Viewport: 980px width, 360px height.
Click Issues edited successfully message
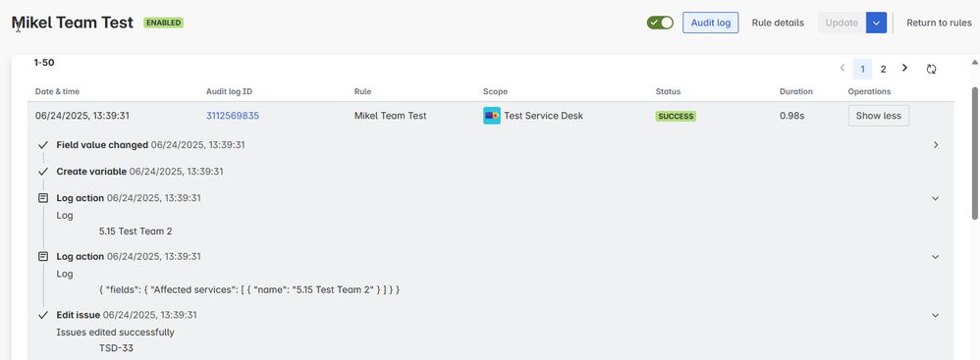pos(116,332)
